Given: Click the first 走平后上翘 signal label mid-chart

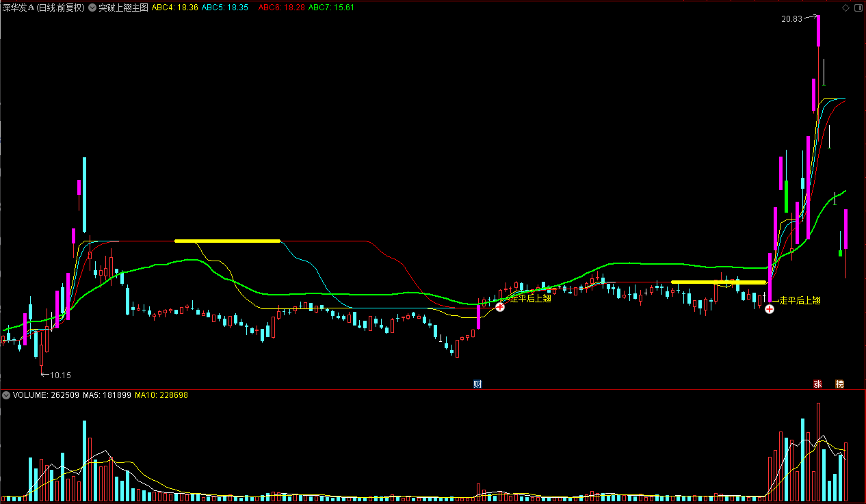Looking at the screenshot, I should (531, 298).
